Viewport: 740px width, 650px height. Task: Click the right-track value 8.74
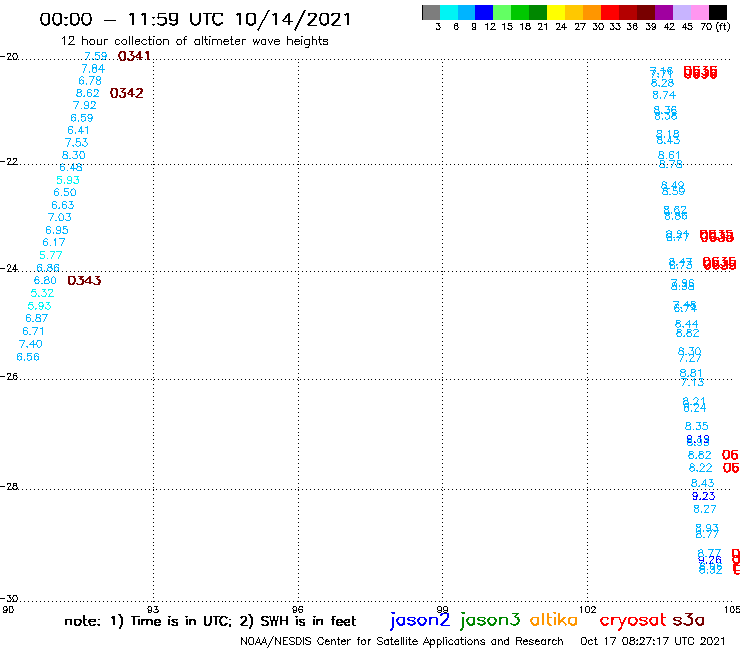pos(664,95)
